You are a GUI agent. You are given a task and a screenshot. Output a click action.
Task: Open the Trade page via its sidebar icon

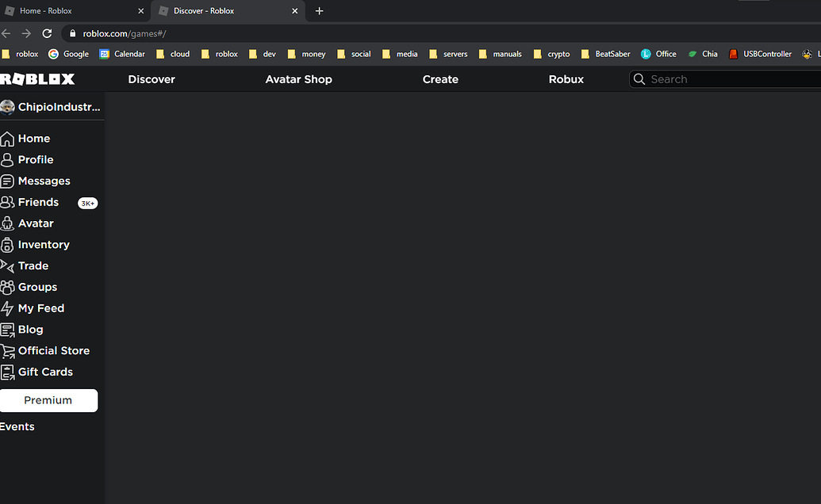click(8, 265)
